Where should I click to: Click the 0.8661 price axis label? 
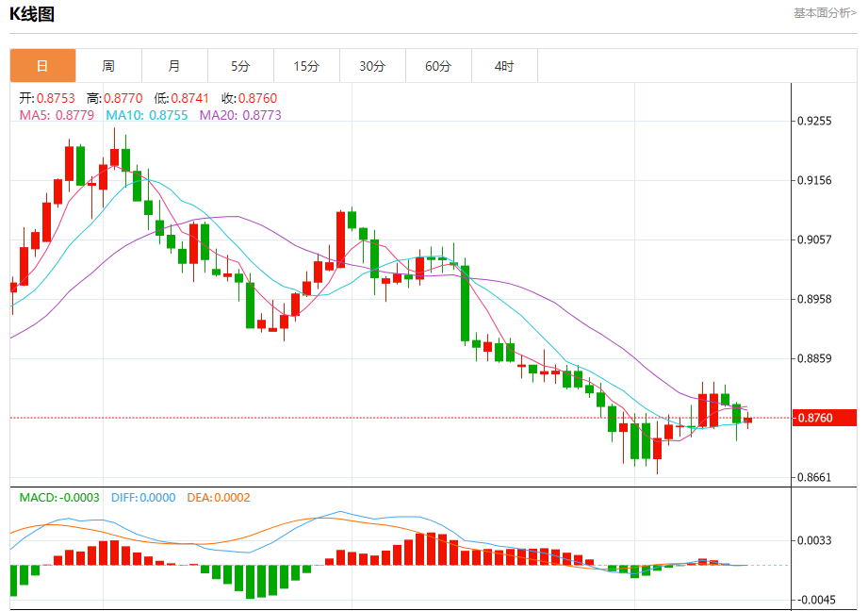[813, 477]
